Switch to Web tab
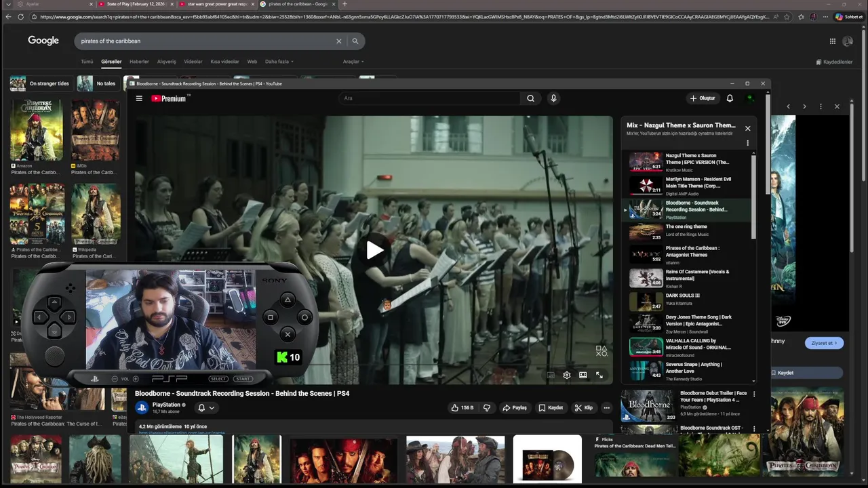The width and height of the screenshot is (868, 488). click(x=252, y=62)
